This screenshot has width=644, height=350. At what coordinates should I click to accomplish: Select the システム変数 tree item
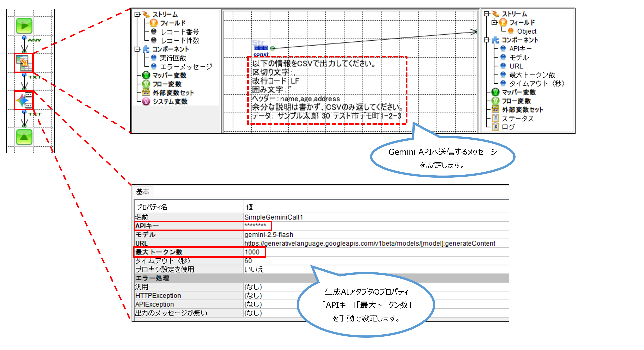[170, 101]
